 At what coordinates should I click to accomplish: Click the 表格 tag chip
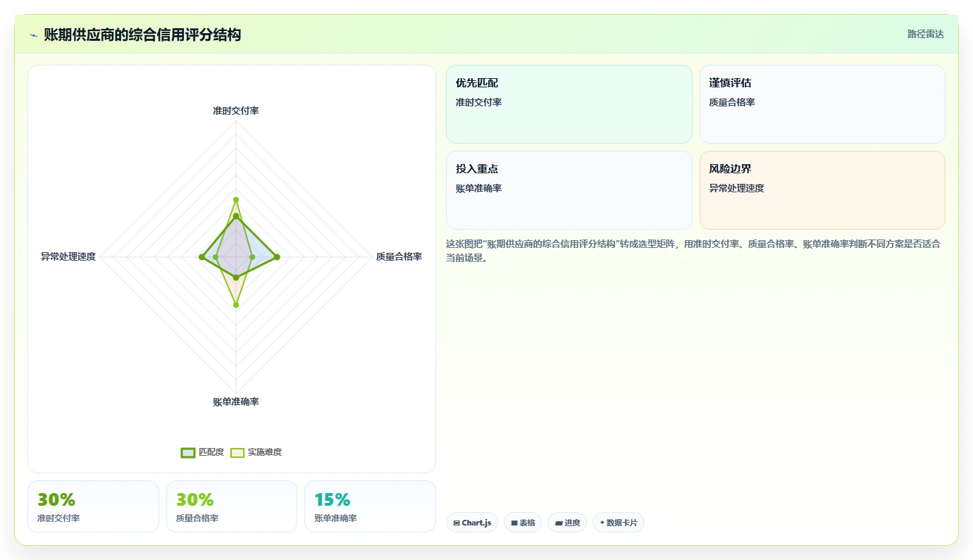click(x=523, y=523)
